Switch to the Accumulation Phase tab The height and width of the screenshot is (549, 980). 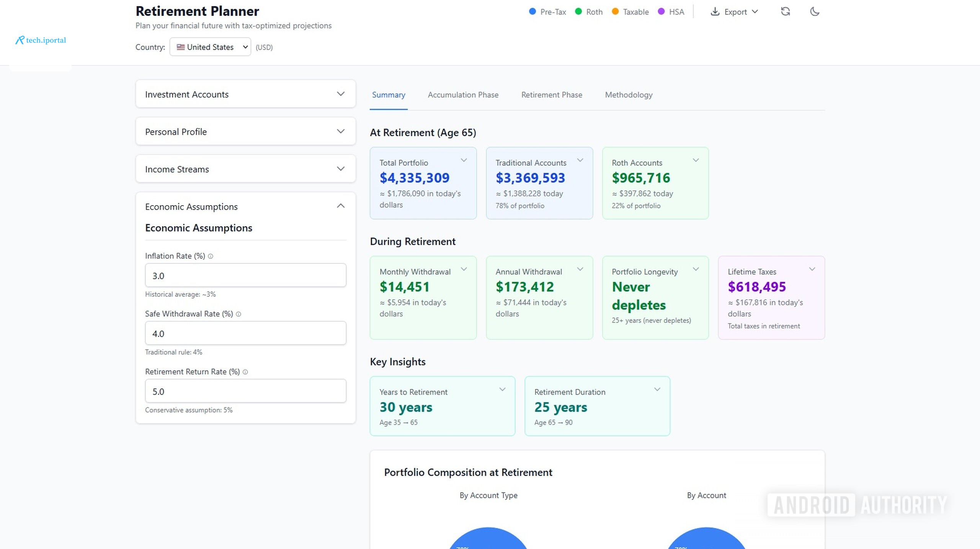click(x=463, y=95)
